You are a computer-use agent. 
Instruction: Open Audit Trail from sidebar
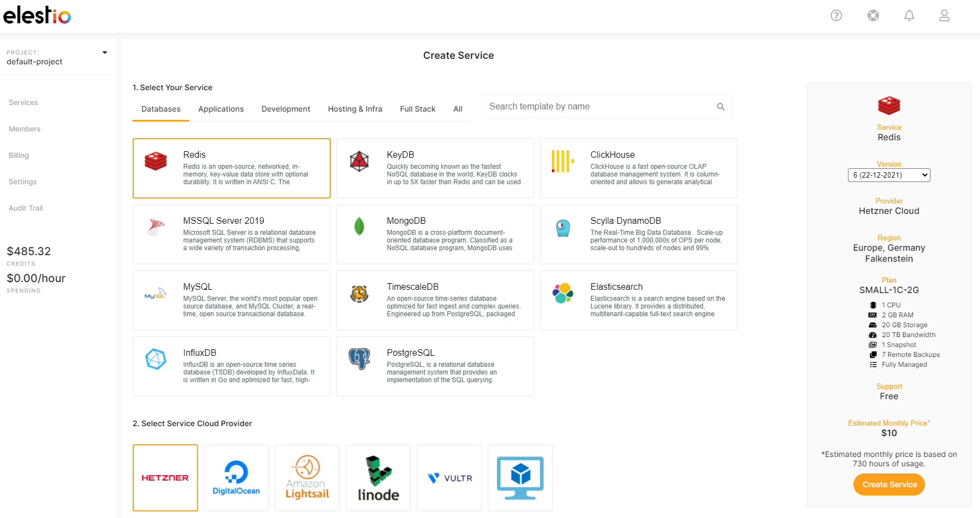tap(26, 208)
